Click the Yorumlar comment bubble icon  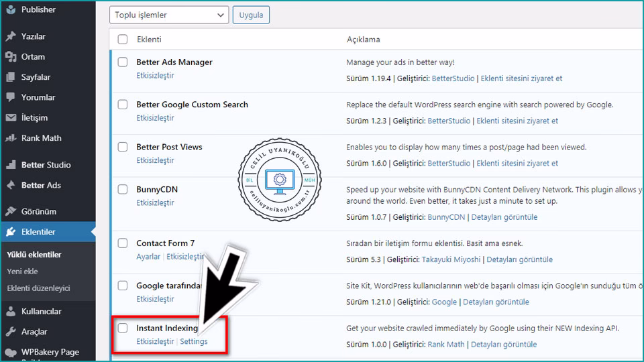tap(11, 97)
